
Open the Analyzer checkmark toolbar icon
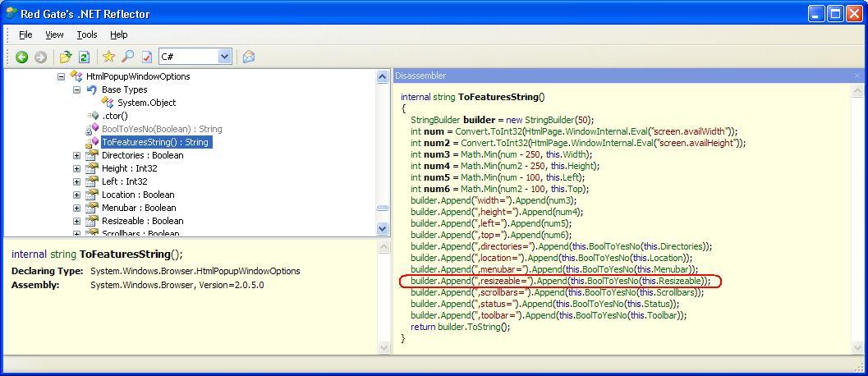point(146,57)
